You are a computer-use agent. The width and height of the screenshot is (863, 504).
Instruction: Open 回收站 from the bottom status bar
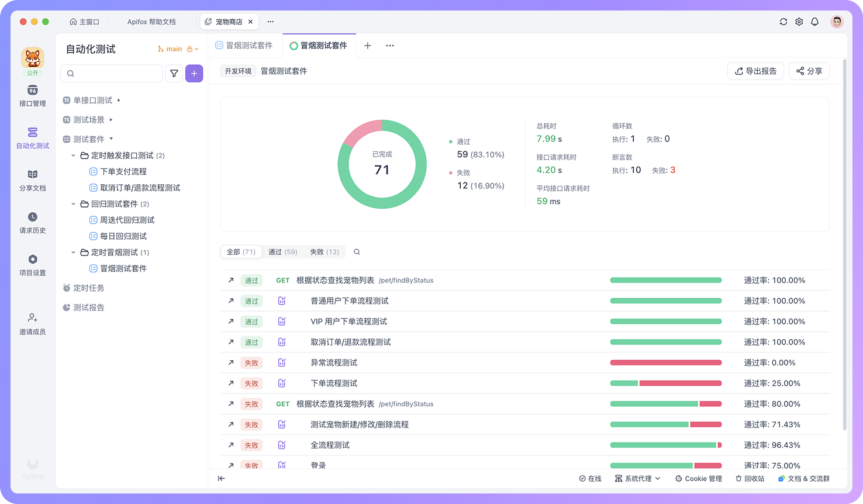coord(750,478)
